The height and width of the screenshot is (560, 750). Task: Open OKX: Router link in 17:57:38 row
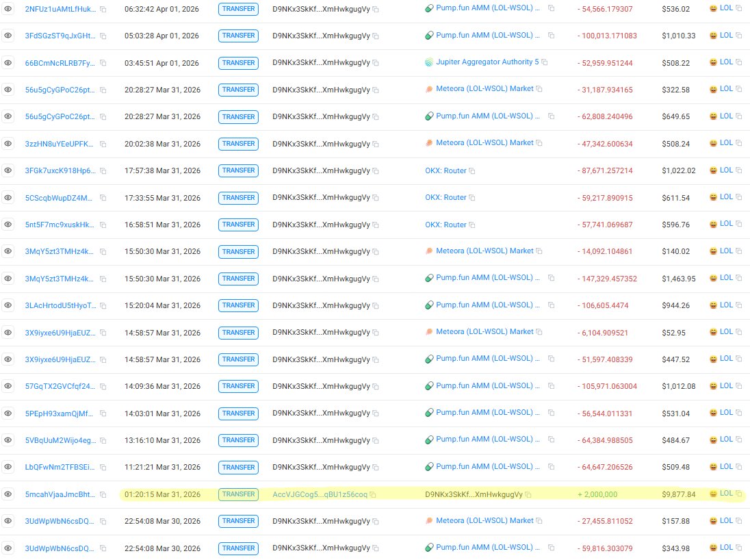point(445,170)
